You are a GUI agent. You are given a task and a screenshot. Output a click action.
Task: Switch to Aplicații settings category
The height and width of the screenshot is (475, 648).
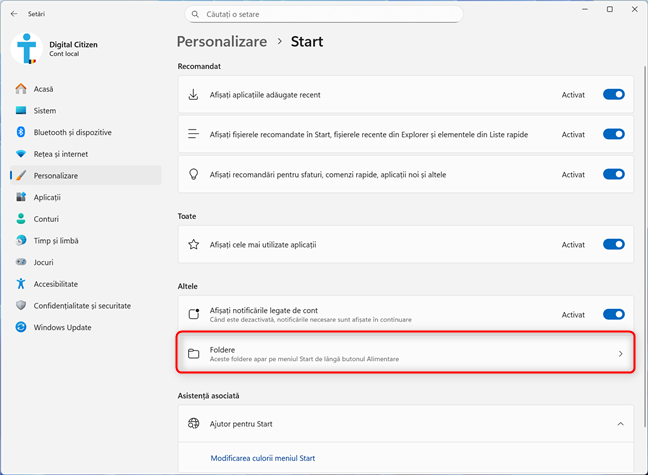coord(48,197)
